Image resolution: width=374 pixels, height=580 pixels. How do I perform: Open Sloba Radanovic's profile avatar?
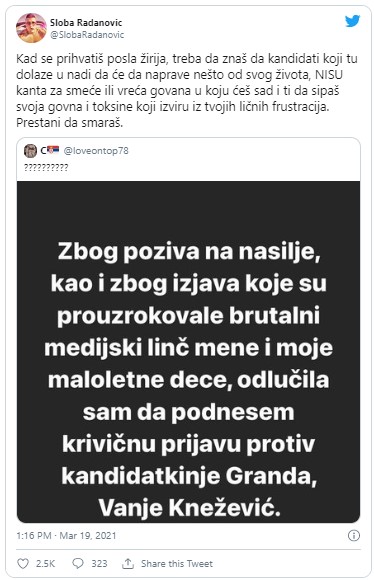click(x=31, y=28)
